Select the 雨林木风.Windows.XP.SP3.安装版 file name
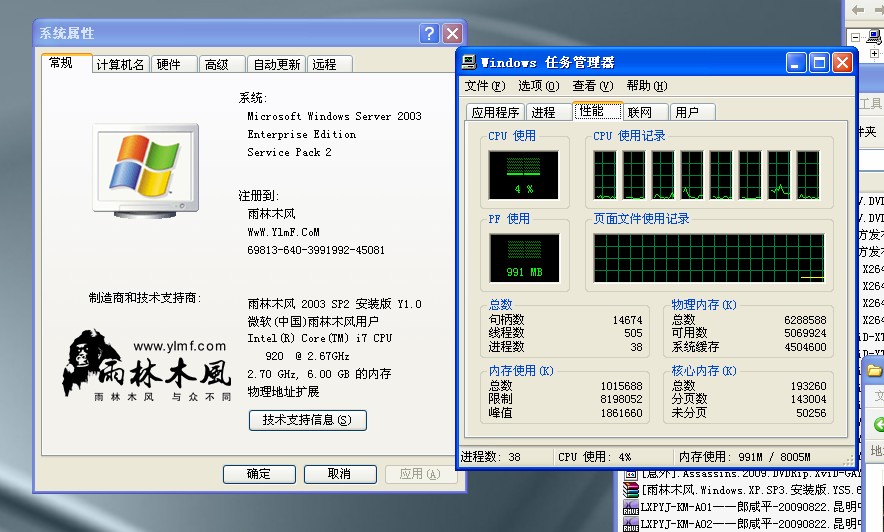 (x=751, y=490)
